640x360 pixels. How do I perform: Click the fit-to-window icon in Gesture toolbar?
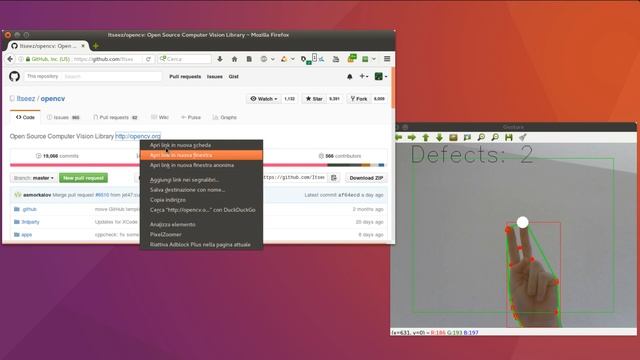pyautogui.click(x=467, y=138)
